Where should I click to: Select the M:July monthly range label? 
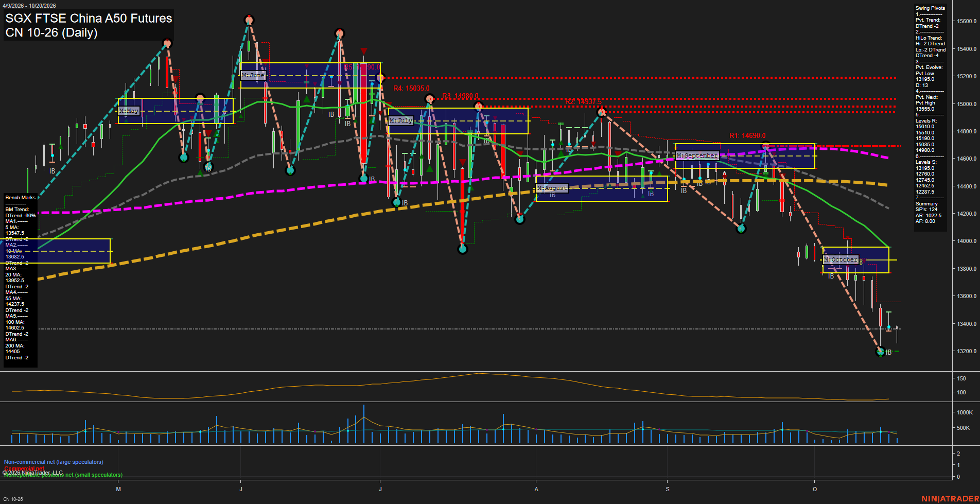pyautogui.click(x=401, y=120)
